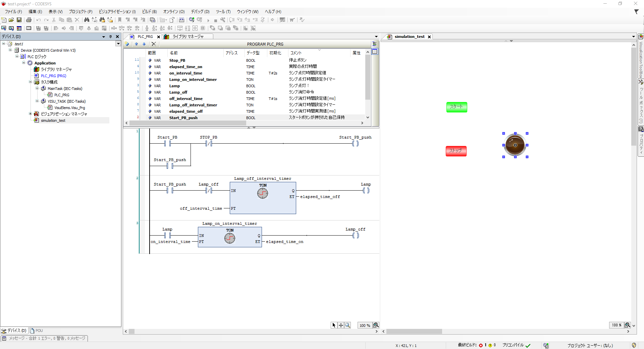Select the brown lamp element in visualization
The width and height of the screenshot is (644, 349).
[x=515, y=145]
